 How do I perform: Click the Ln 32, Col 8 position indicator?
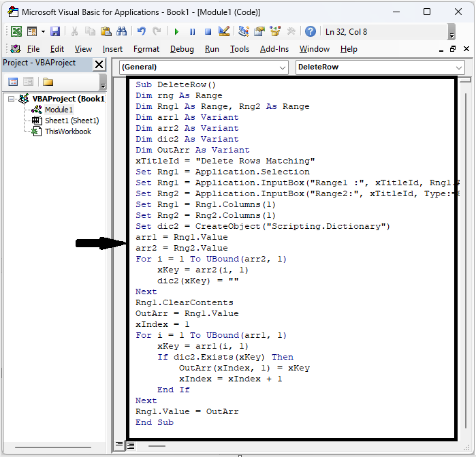point(346,31)
